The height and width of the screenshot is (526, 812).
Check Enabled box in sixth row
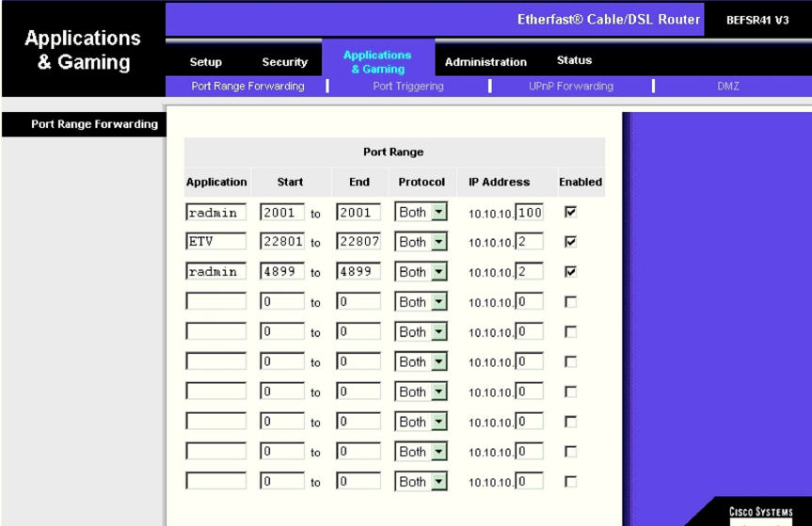(570, 362)
